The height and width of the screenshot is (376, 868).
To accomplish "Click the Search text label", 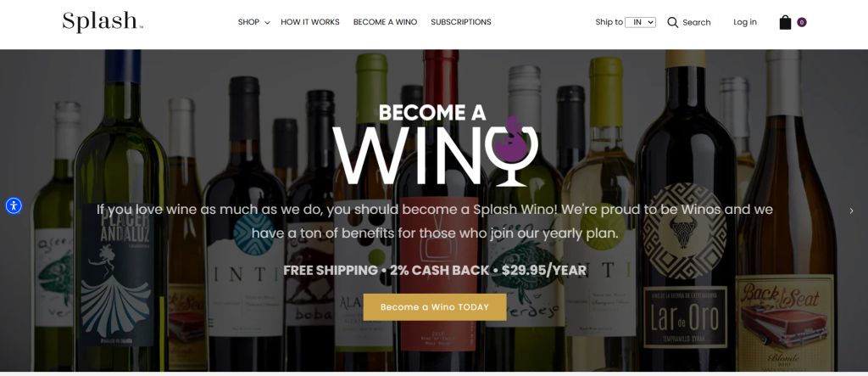I will point(697,23).
